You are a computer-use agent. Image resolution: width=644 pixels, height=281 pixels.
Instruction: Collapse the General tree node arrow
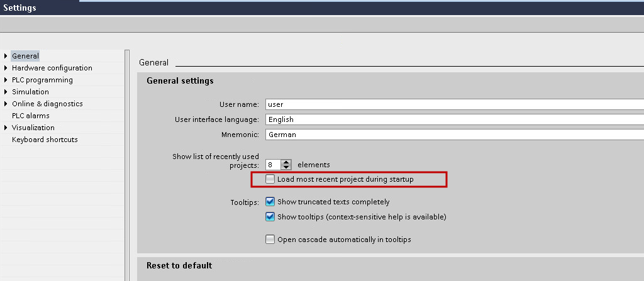pos(6,56)
